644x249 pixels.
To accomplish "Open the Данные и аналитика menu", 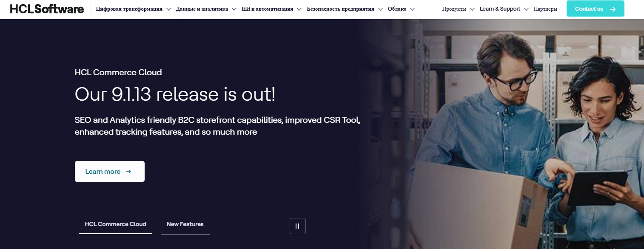I will pos(202,9).
